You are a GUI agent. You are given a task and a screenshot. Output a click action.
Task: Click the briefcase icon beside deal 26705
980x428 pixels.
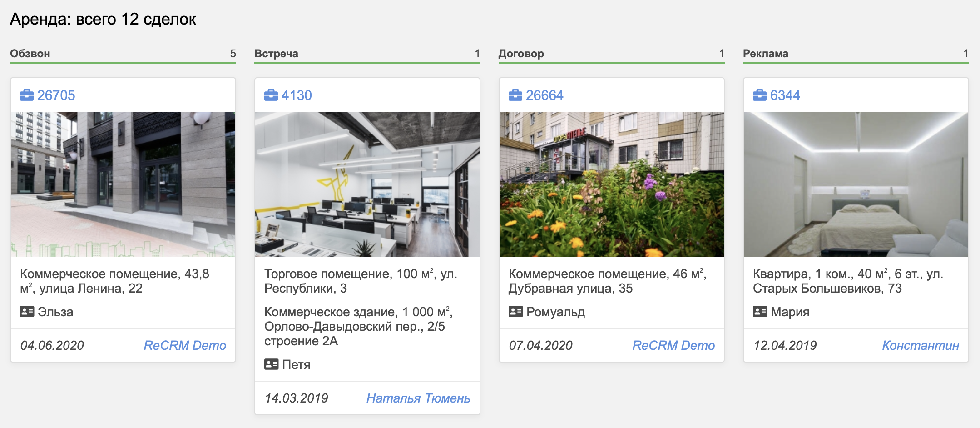27,95
